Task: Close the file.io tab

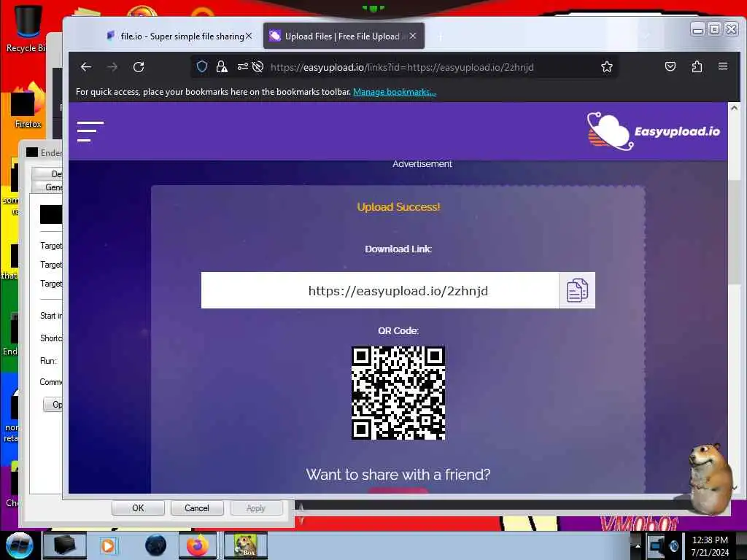Action: coord(249,36)
